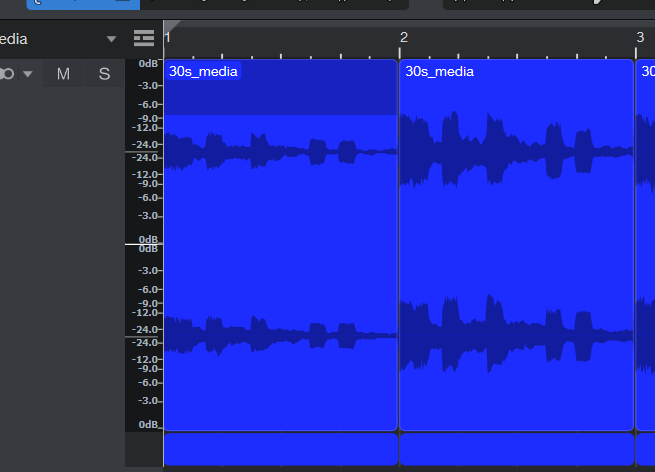The height and width of the screenshot is (472, 655).
Task: Click bar 1 on the timeline ruler
Action: pos(168,38)
